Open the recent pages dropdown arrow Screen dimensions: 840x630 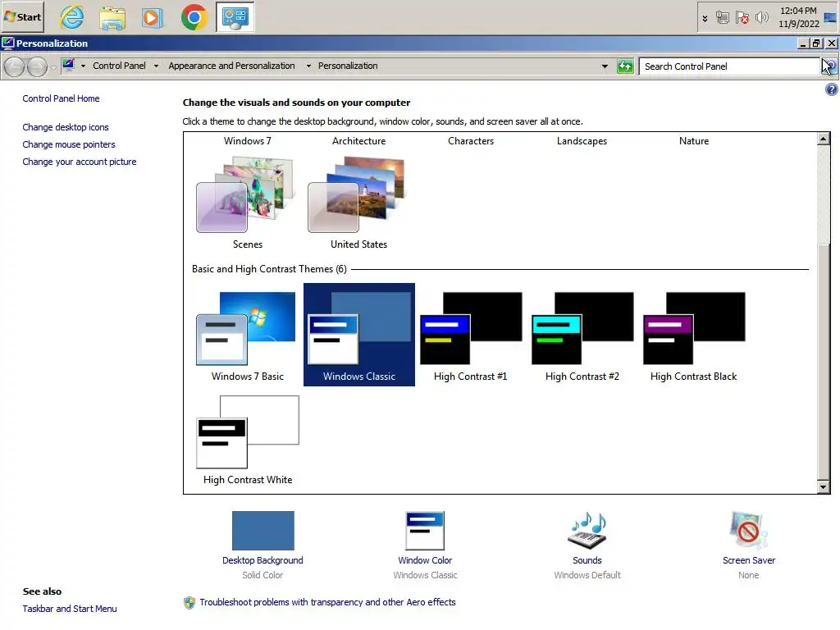[x=53, y=67]
